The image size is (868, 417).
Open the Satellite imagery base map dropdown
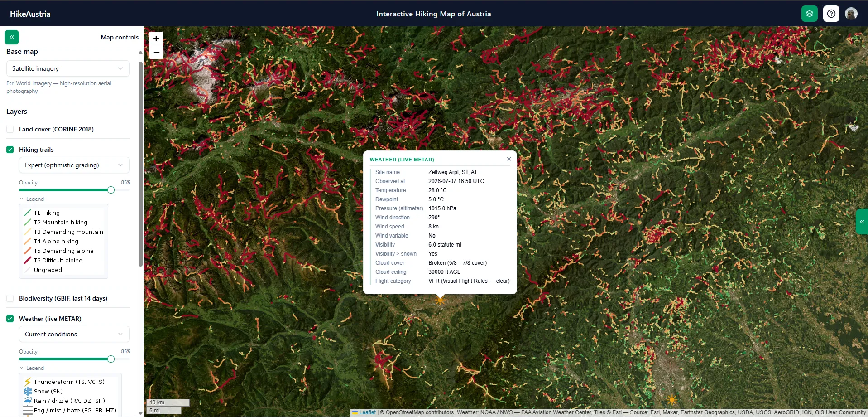[68, 68]
